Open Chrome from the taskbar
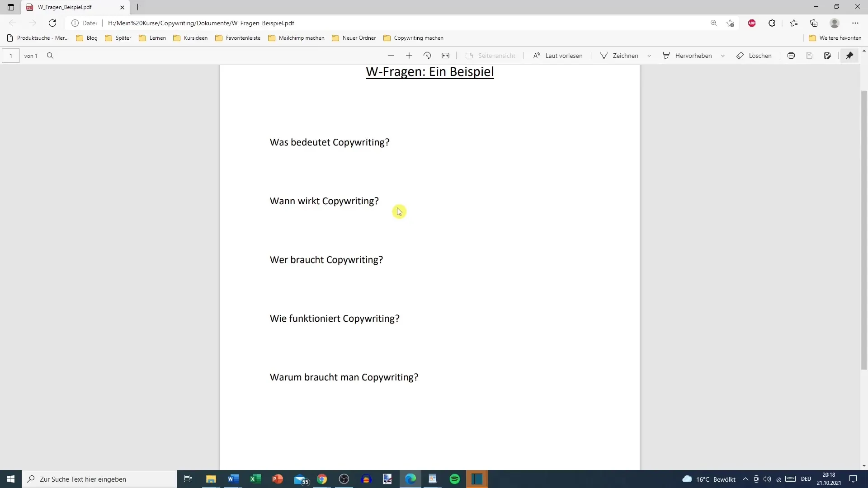 [x=322, y=479]
